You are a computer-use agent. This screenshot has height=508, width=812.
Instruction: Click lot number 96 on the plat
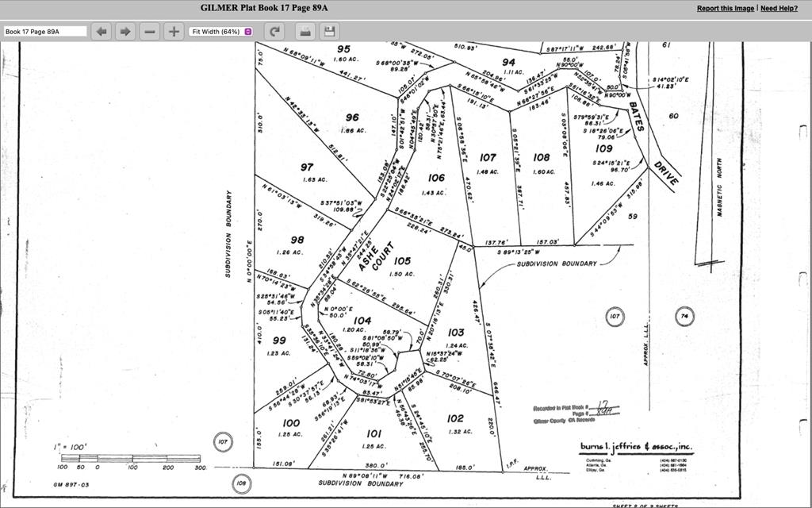(x=352, y=117)
